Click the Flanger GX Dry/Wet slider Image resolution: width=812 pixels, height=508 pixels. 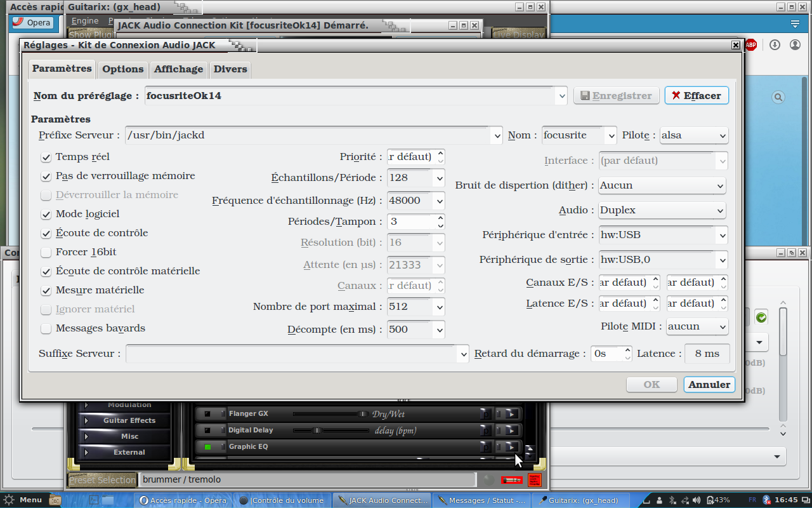pyautogui.click(x=331, y=414)
